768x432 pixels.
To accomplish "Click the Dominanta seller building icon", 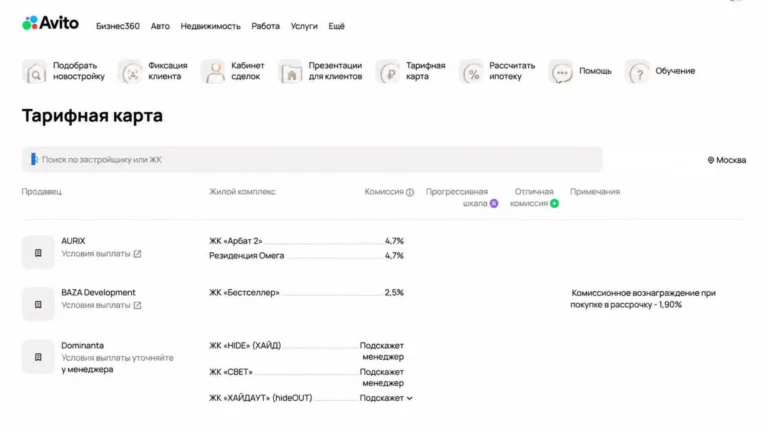I will [38, 357].
